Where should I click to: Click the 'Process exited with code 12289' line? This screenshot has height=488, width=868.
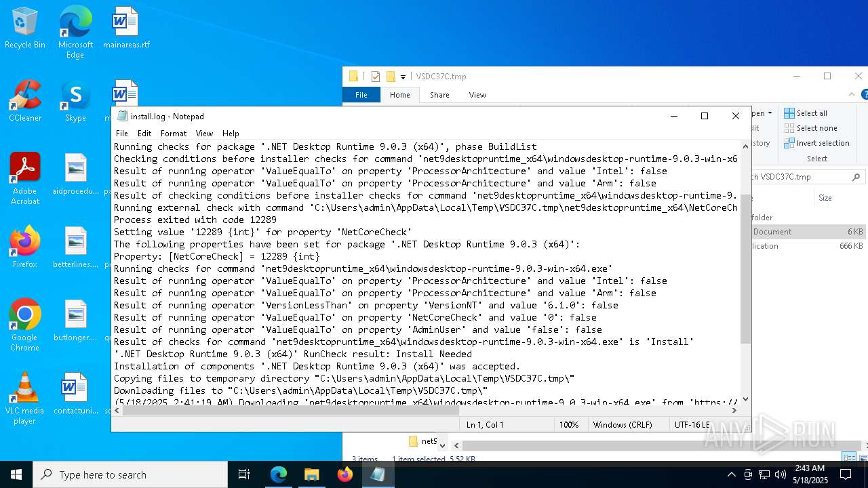click(x=195, y=220)
